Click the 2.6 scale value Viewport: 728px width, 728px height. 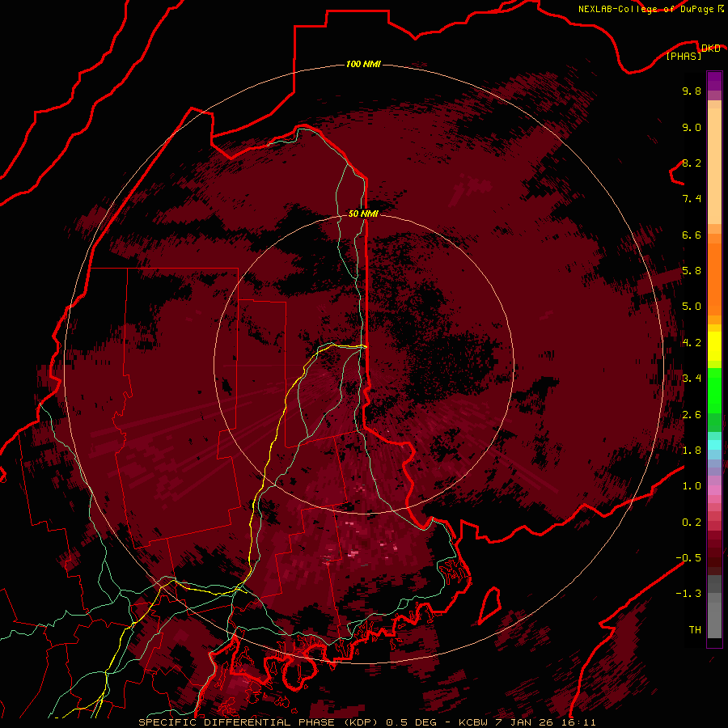[x=692, y=414]
